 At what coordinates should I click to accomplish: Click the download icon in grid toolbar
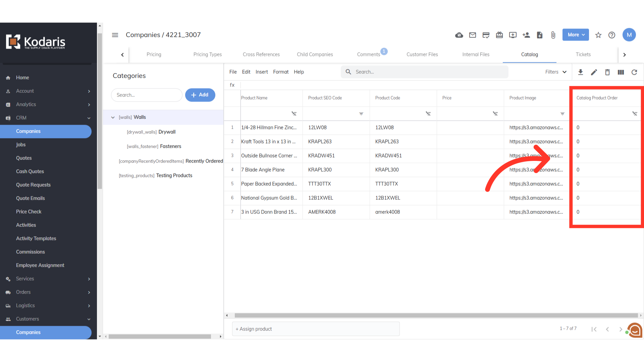(x=581, y=72)
